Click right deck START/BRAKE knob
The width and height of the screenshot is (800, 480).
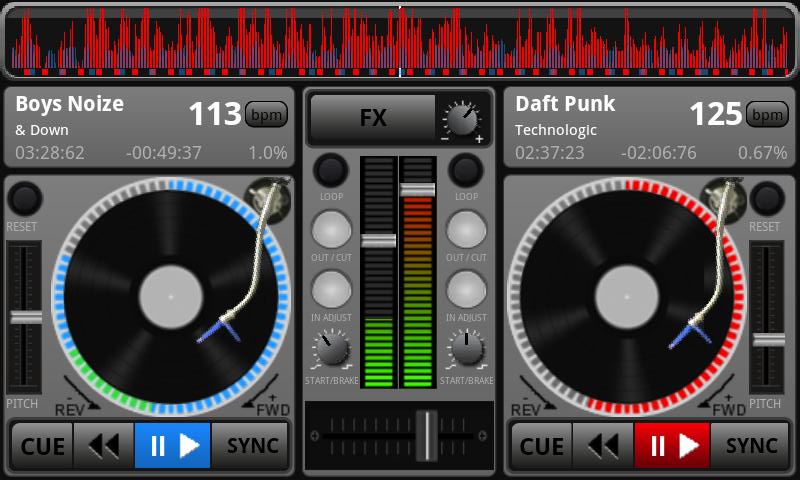pos(466,349)
